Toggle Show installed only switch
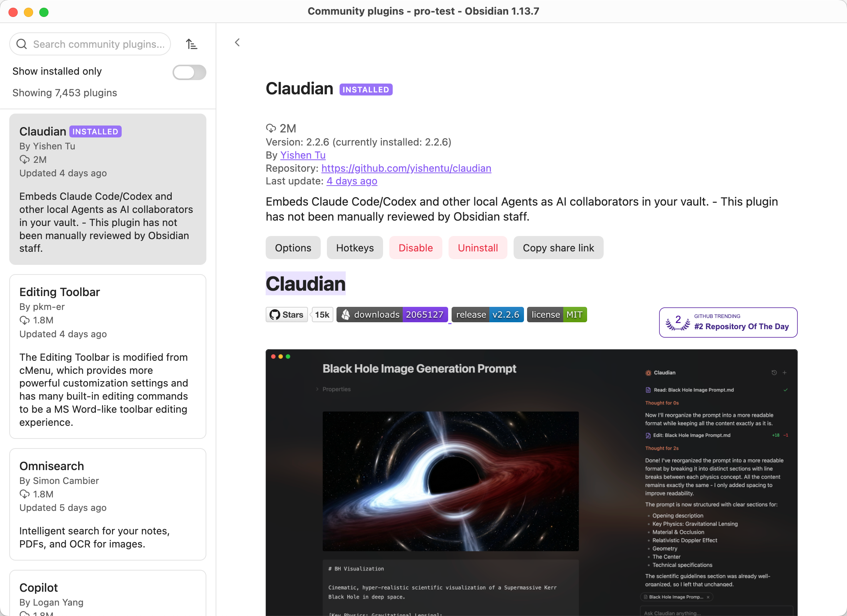Screen dimensions: 847x616 [x=189, y=72]
